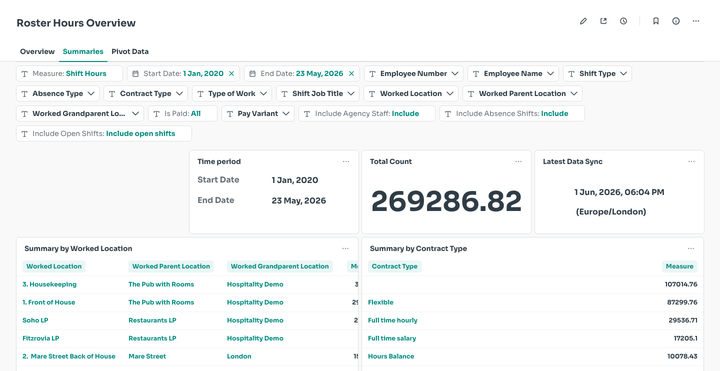Open Time period card options menu
This screenshot has height=371, width=720.
346,162
